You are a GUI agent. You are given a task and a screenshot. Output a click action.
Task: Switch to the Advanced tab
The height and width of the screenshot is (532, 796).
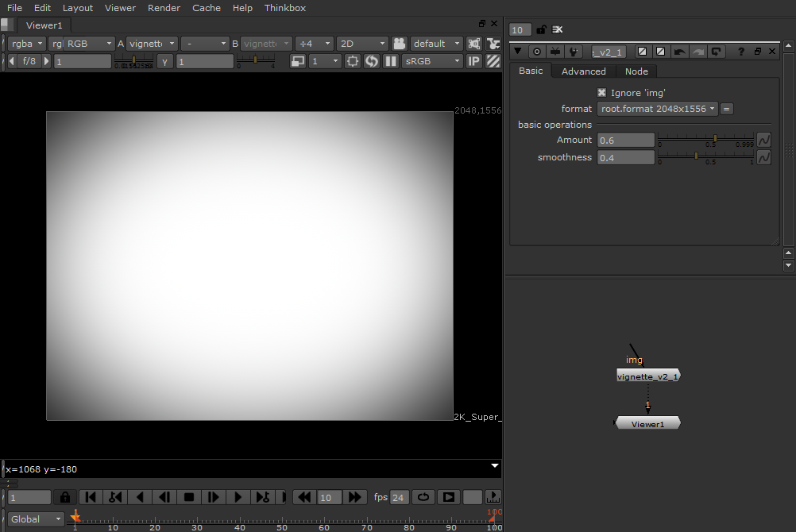[583, 71]
